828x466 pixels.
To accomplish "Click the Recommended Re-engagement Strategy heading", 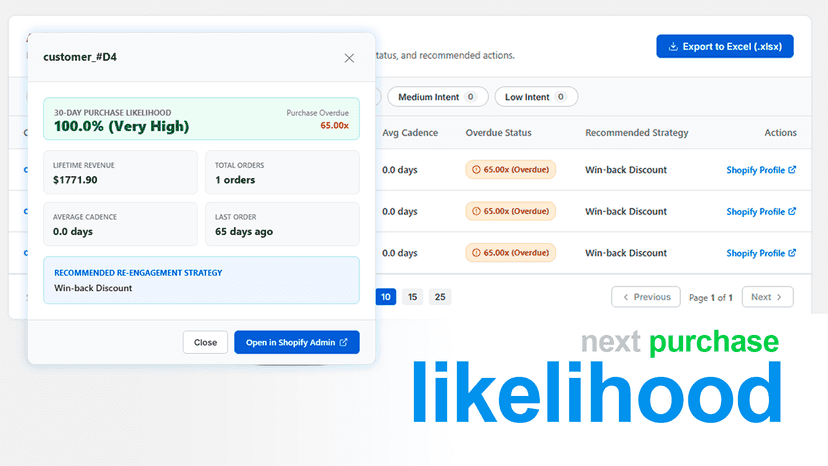I will pos(138,273).
